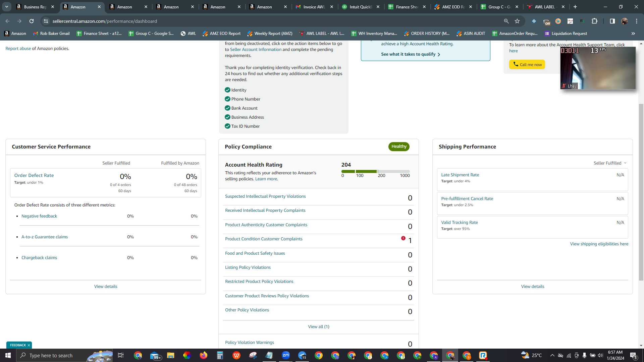This screenshot has width=644, height=362.
Task: Click the Call me now button
Action: 527,64
